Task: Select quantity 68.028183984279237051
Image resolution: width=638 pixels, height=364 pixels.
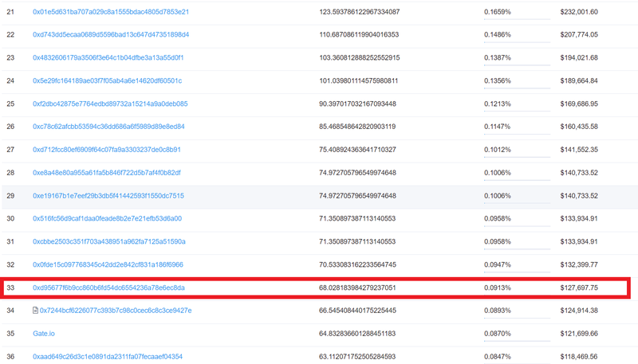Action: (x=357, y=288)
